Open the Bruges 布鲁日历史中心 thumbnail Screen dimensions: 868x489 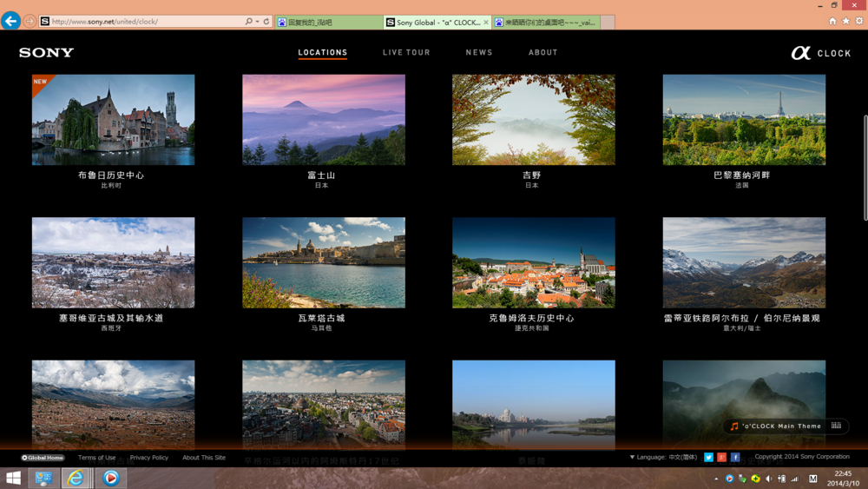click(x=113, y=120)
